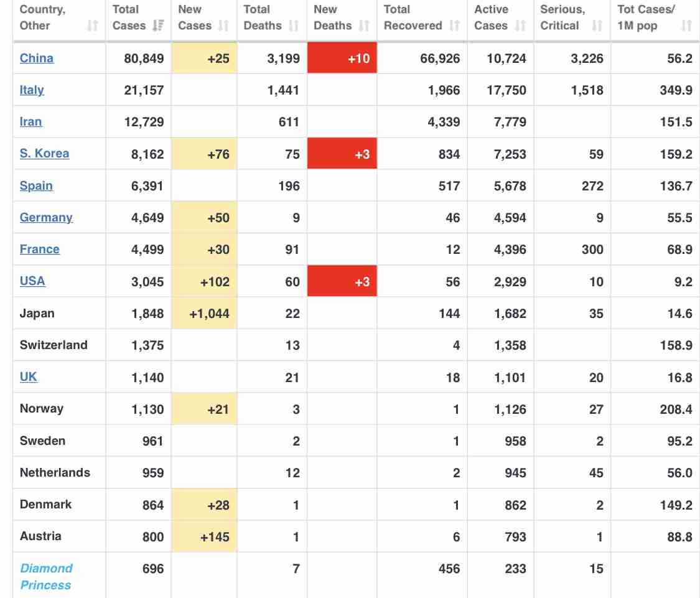Click the Denmark row name
This screenshot has height=598, width=700.
[x=45, y=504]
